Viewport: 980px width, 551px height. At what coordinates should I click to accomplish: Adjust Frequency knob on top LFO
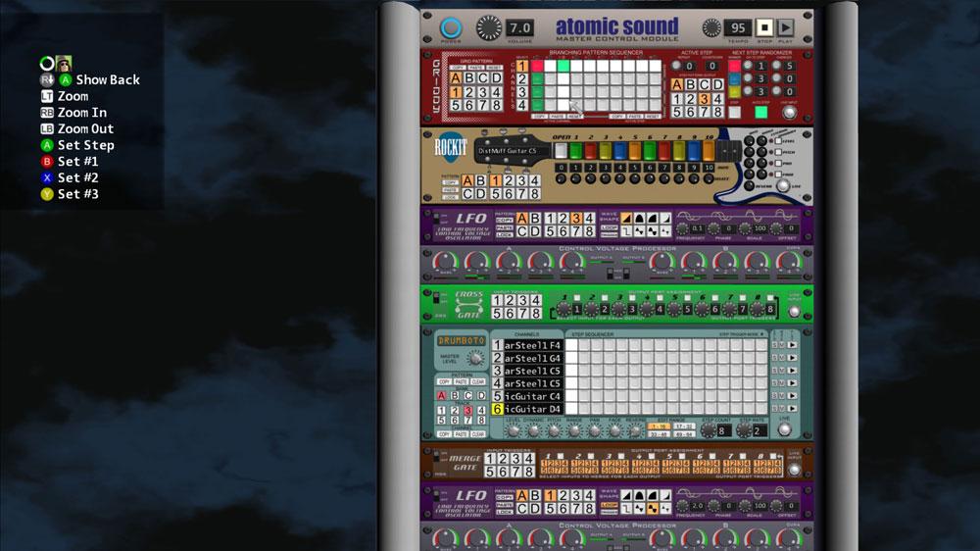[x=682, y=228]
